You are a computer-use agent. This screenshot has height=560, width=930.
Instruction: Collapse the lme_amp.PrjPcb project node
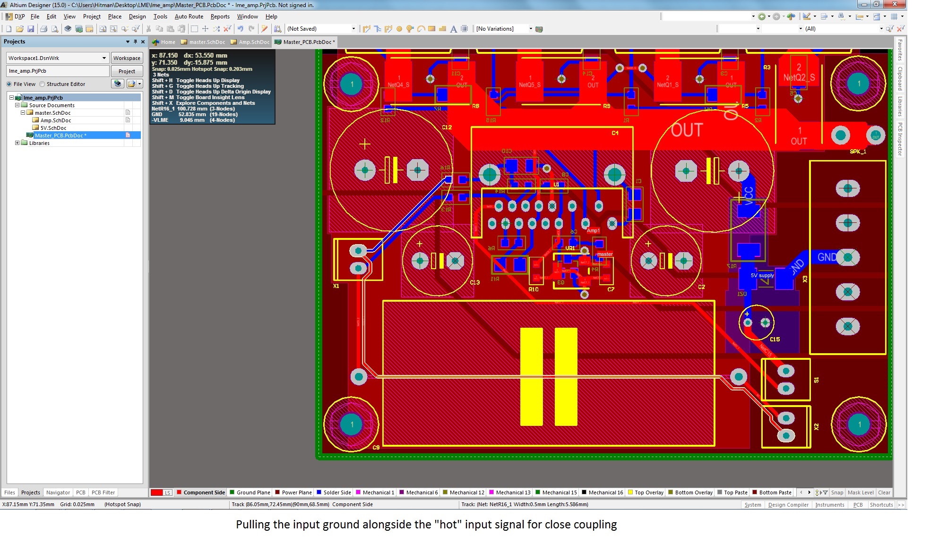click(12, 98)
